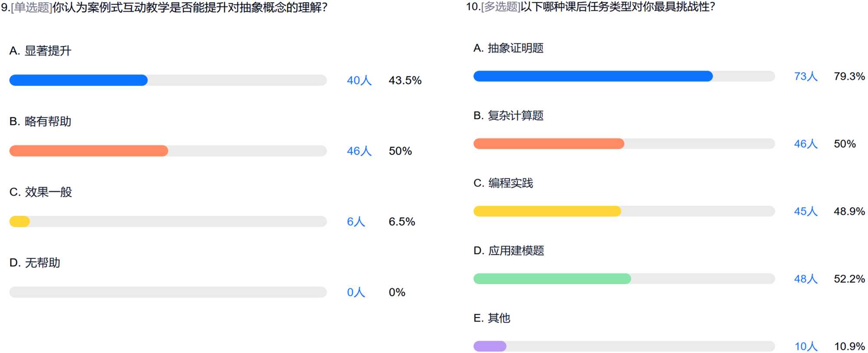The image size is (868, 353).
Task: Click the 46人 count for 复杂计算题
Action: click(x=806, y=144)
